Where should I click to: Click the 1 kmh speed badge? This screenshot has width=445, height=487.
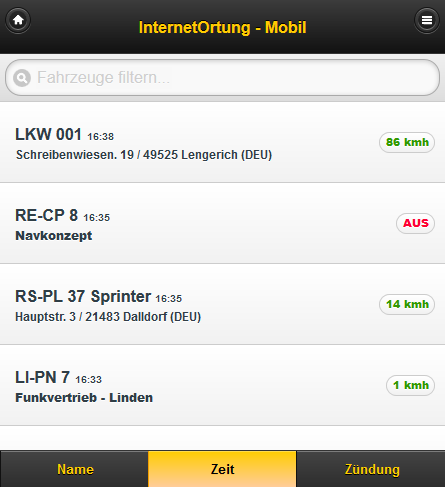pos(410,385)
